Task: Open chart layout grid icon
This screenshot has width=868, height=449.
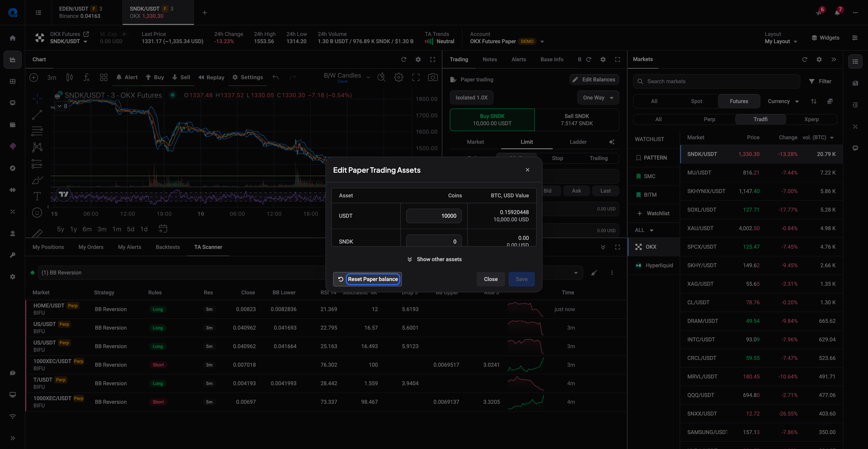Action: pyautogui.click(x=104, y=77)
